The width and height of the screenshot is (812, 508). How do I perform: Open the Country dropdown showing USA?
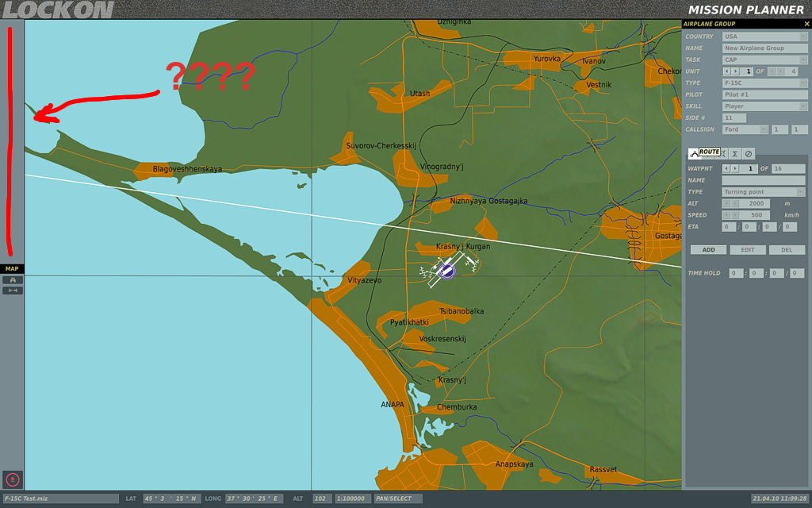(765, 37)
